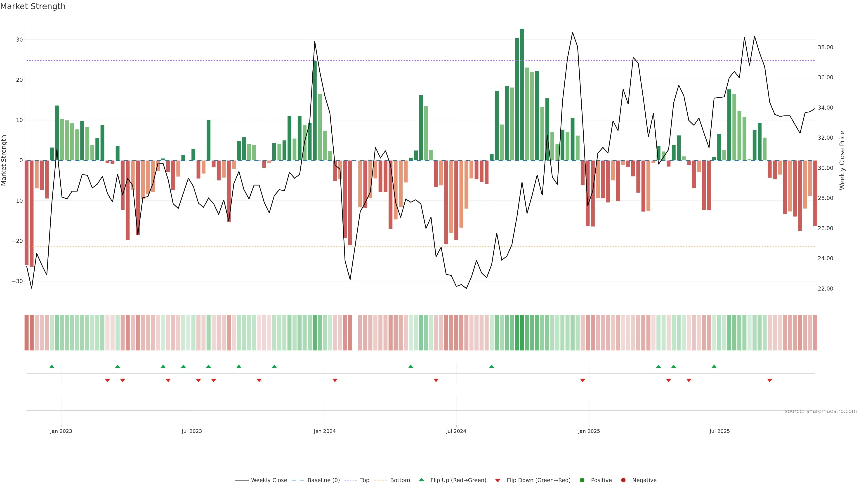Click Flip Down red triangle legend icon

coord(498,481)
